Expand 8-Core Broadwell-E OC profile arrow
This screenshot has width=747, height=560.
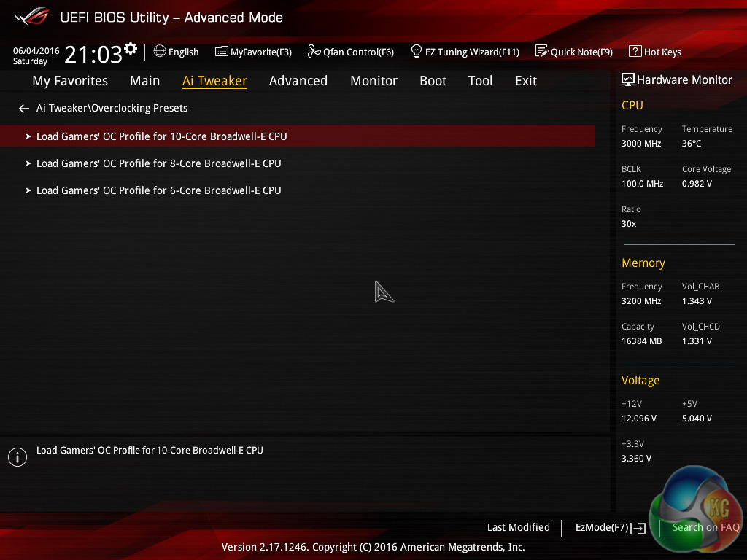(x=28, y=163)
